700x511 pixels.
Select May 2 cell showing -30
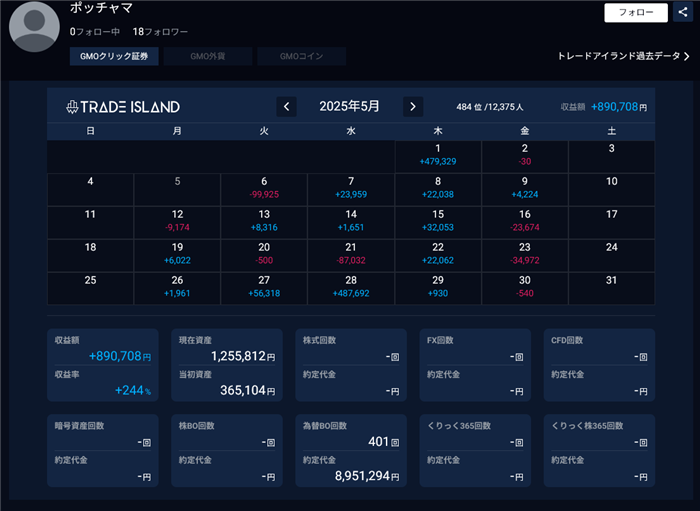[x=525, y=157]
